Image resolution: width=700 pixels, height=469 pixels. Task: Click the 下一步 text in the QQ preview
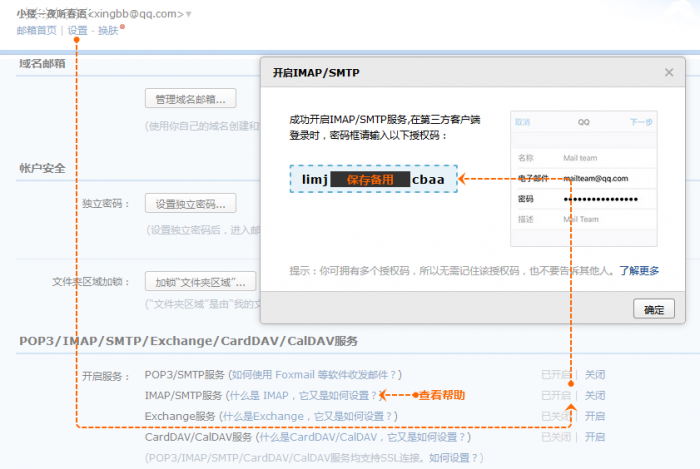point(641,122)
